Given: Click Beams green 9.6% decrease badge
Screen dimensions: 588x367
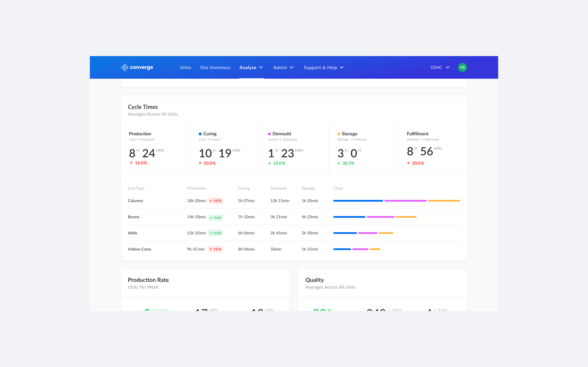Looking at the screenshot, I should tap(215, 218).
